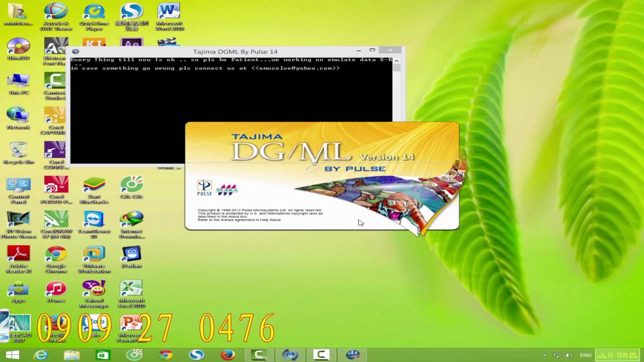Switch to second Camtasia recorder taskbar item
This screenshot has width=644, height=362.
(321, 355)
